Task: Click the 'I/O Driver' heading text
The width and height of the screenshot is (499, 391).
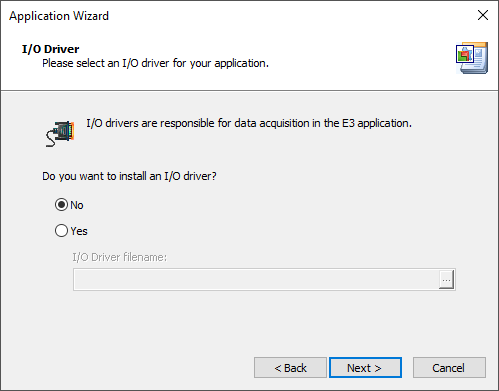Action: (50, 49)
